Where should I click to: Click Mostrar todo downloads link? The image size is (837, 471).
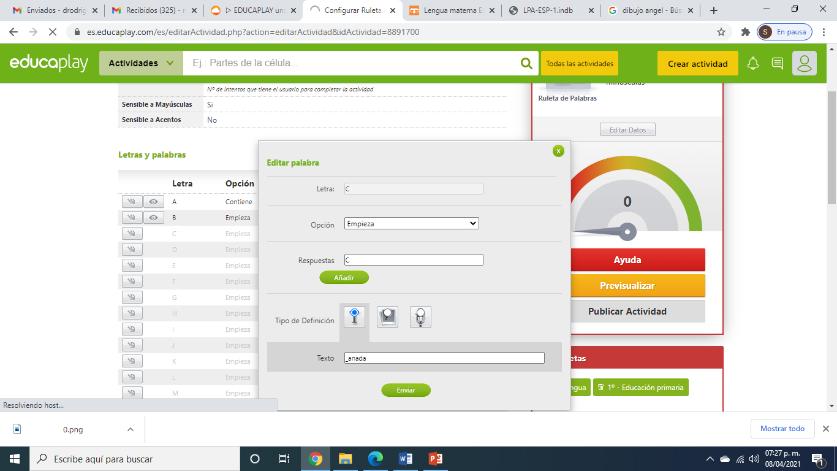782,428
